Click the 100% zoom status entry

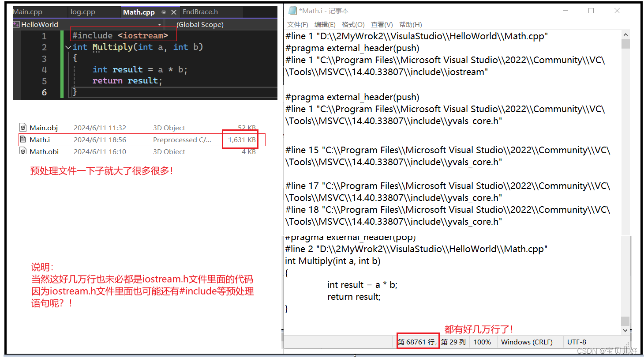482,342
